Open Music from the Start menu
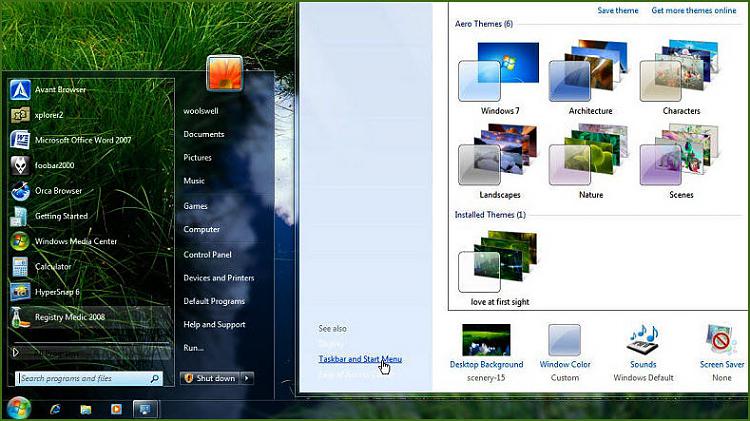 [194, 181]
